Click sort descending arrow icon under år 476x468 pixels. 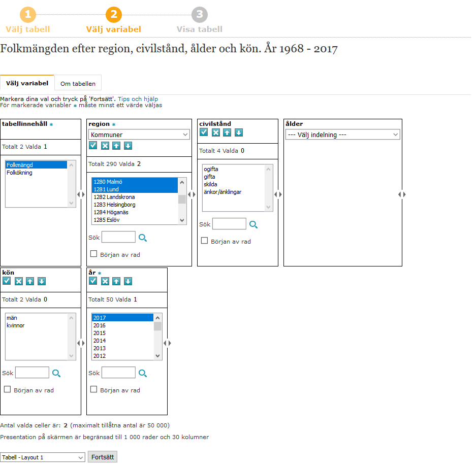tap(128, 281)
